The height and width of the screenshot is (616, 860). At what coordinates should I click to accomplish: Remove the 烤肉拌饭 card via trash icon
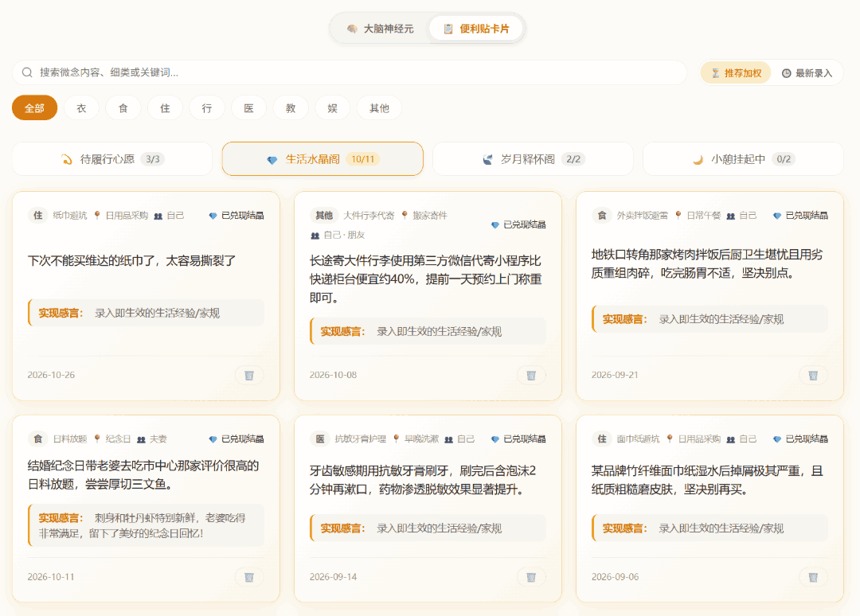[813, 376]
